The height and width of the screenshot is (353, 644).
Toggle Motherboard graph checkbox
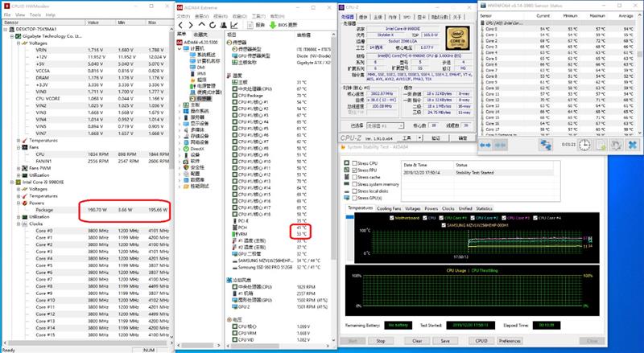click(x=392, y=218)
